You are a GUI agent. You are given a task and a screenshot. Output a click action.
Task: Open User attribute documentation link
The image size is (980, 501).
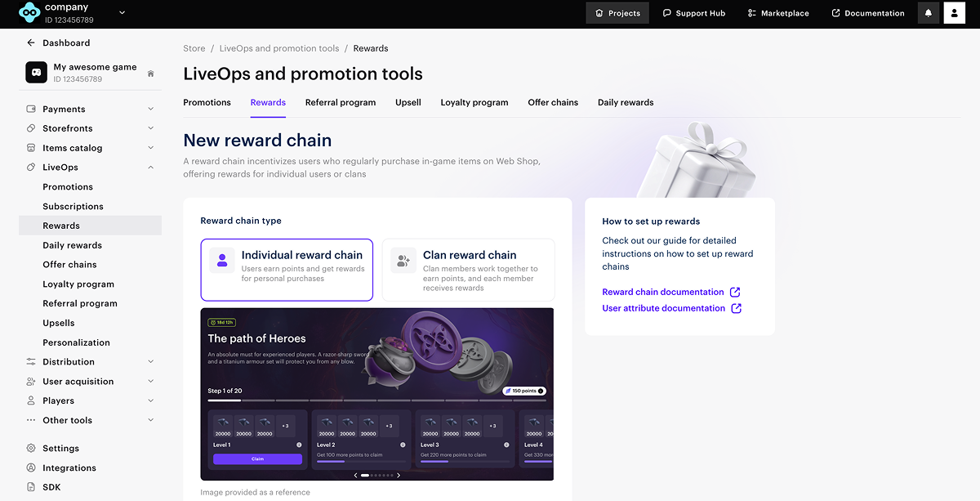pos(663,308)
